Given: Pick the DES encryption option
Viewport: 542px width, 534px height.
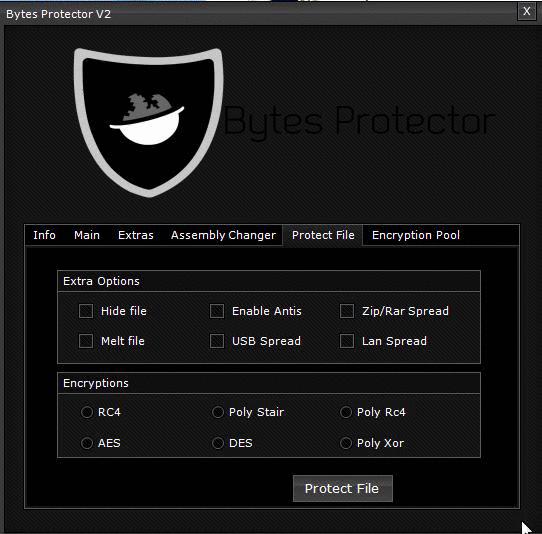Looking at the screenshot, I should click(x=218, y=443).
